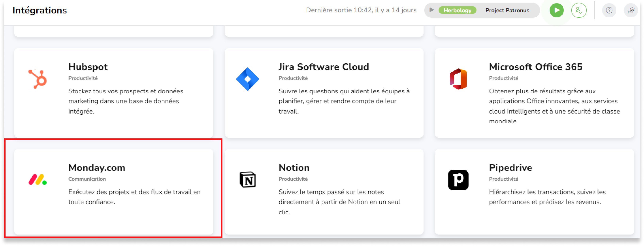Open the Jira Software Cloud title
644x246 pixels.
324,67
